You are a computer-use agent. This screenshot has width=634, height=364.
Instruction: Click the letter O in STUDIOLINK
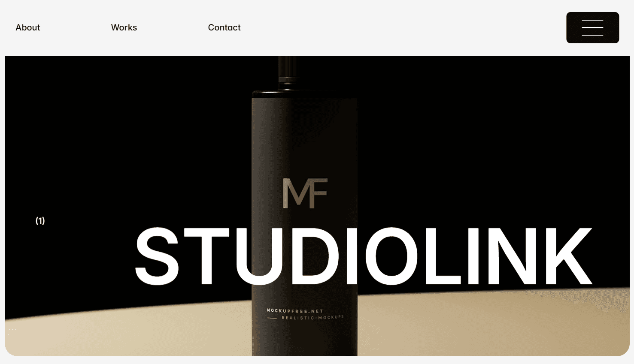391,256
